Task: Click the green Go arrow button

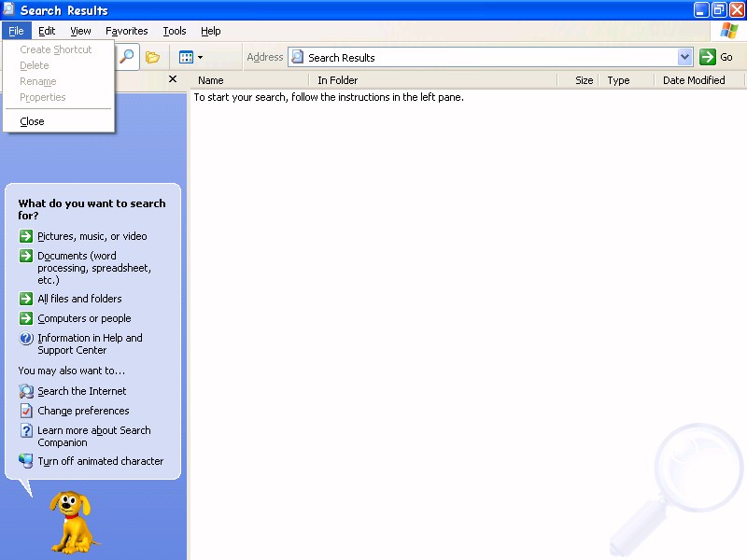Action: point(708,57)
